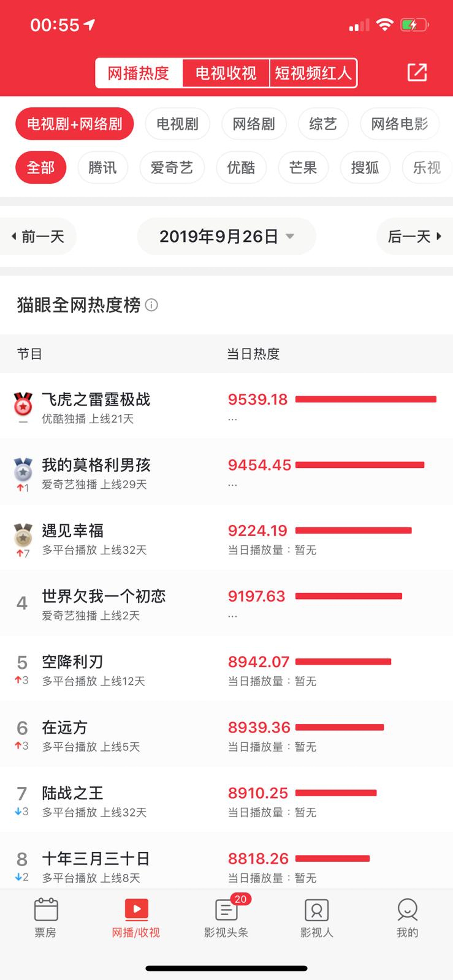The width and height of the screenshot is (453, 980).
Task: Go to next day 后一天
Action: [414, 236]
